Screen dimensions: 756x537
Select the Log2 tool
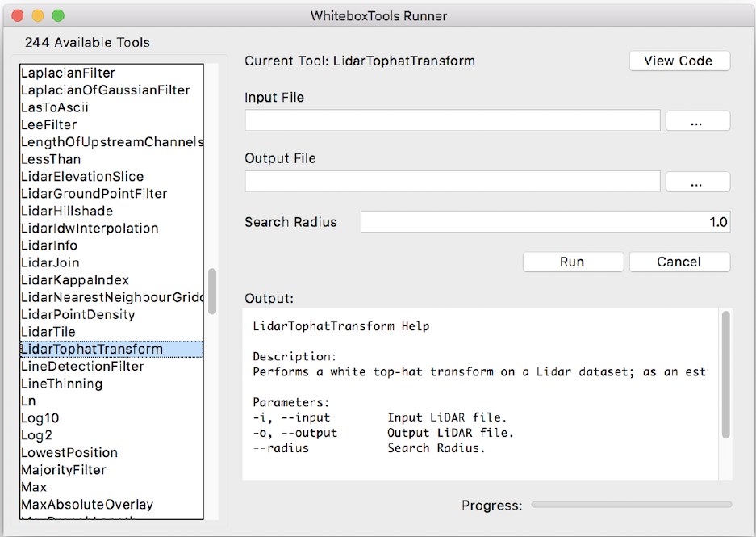click(111, 436)
